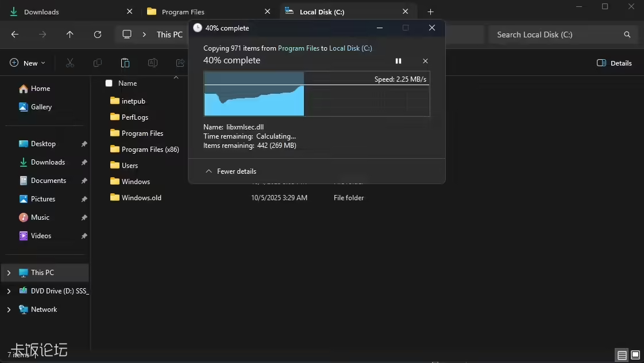Click the Paste icon in toolbar
Image resolution: width=644 pixels, height=363 pixels.
[125, 63]
